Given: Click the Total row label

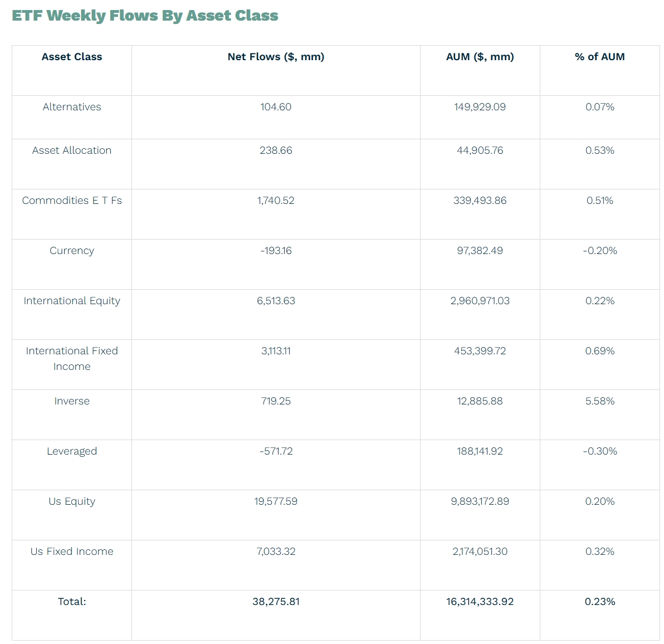Looking at the screenshot, I should point(71,602).
